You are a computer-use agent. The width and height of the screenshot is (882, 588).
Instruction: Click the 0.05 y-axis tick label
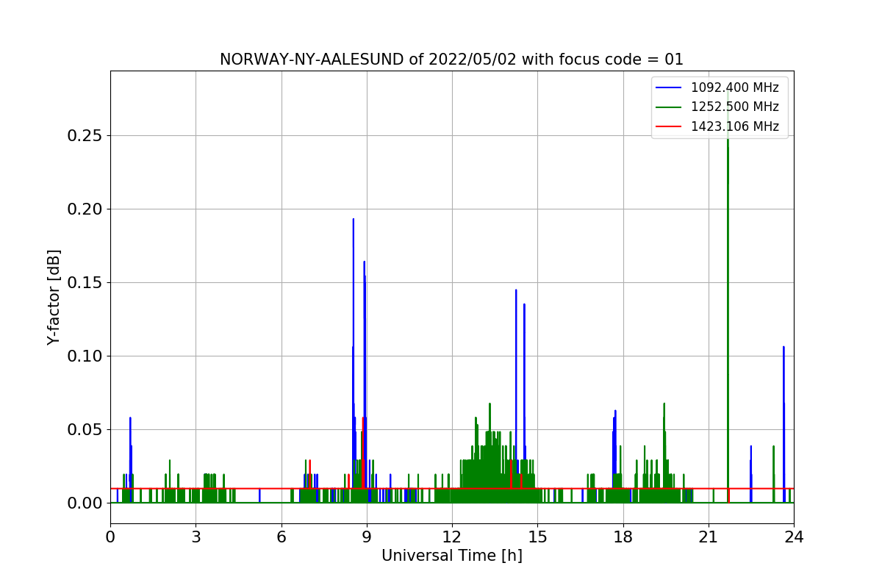[x=85, y=430]
